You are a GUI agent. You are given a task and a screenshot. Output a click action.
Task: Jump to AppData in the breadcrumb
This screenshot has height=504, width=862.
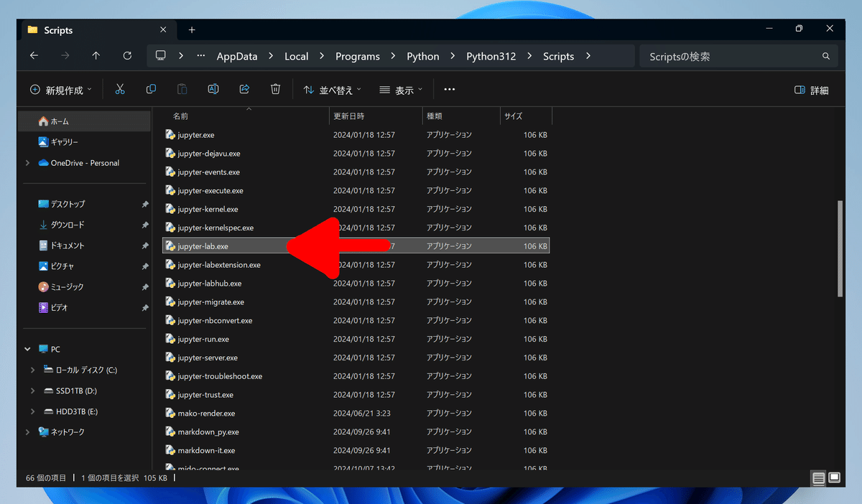[237, 56]
